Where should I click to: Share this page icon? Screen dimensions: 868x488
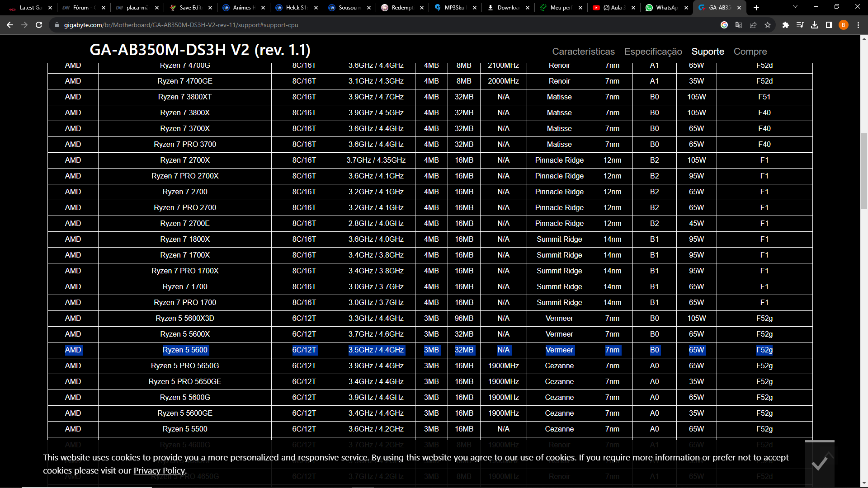click(753, 25)
